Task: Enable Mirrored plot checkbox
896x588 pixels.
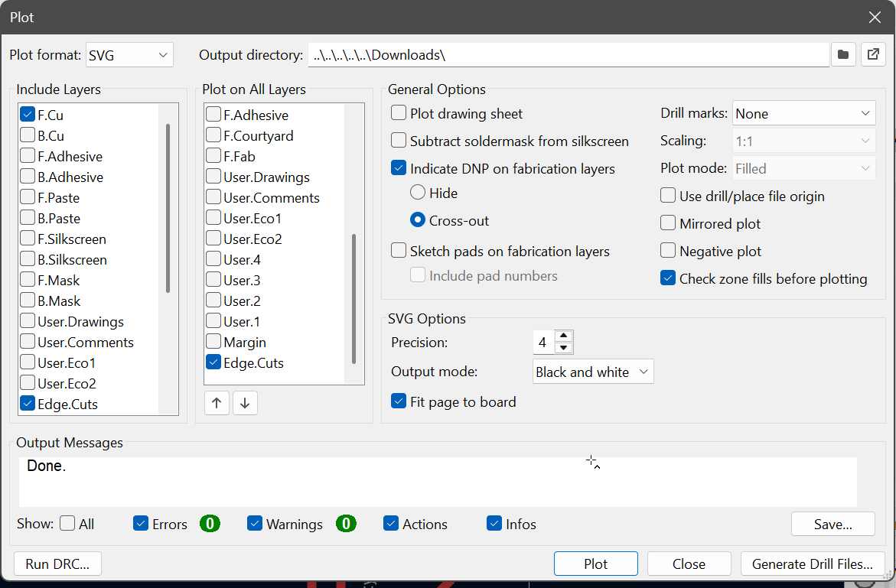Action: (x=668, y=223)
